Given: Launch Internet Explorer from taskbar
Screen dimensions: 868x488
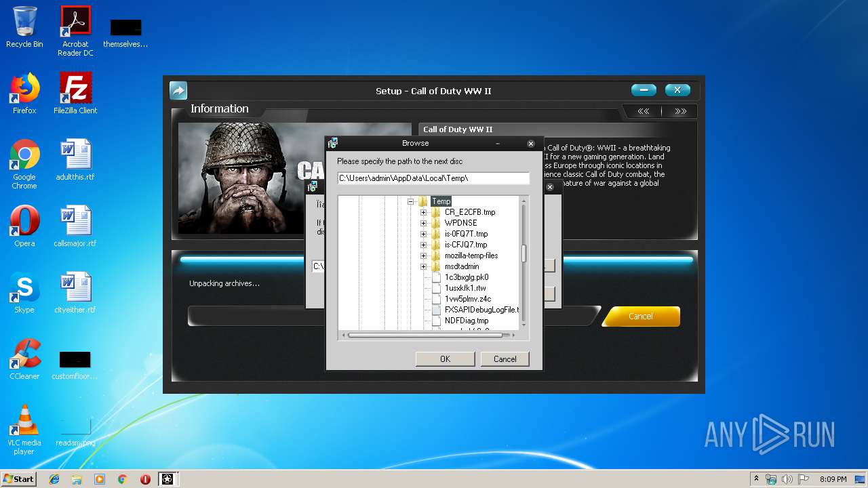Looking at the screenshot, I should tap(54, 479).
